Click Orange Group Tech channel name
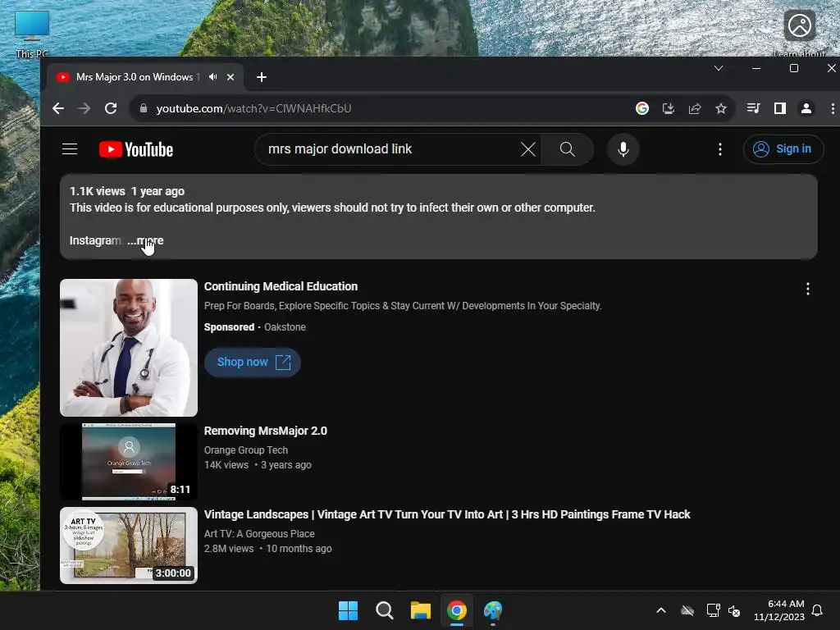Viewport: 840px width, 630px height. [x=246, y=450]
